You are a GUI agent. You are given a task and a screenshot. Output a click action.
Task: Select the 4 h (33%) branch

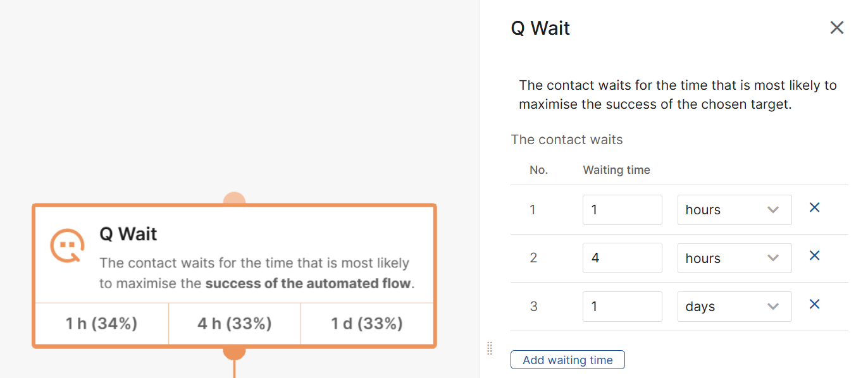click(235, 324)
